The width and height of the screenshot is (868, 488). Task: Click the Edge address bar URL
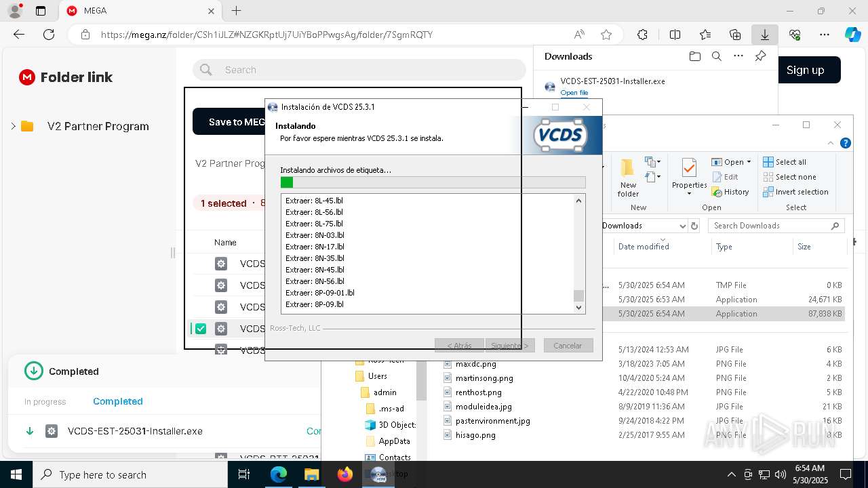click(x=267, y=35)
